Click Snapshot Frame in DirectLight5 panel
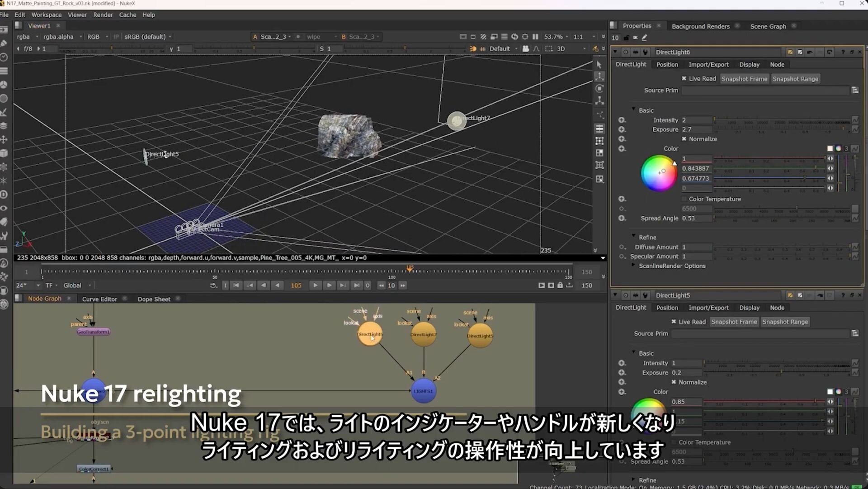The image size is (868, 489). pos(734,322)
